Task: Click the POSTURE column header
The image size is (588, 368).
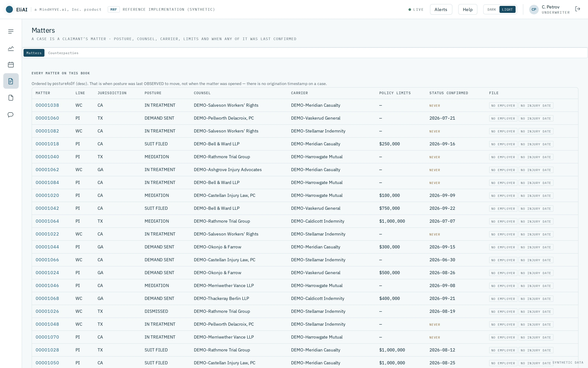Action: (x=153, y=93)
